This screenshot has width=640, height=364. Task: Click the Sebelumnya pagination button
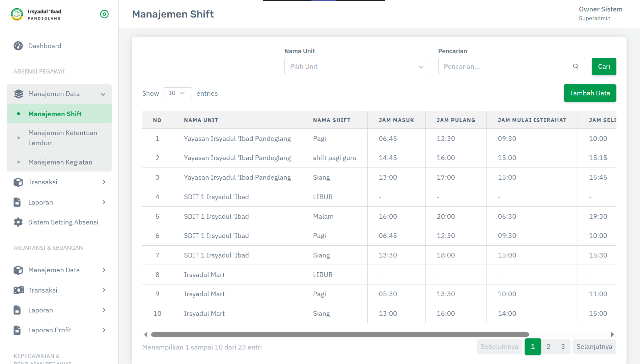(x=499, y=347)
